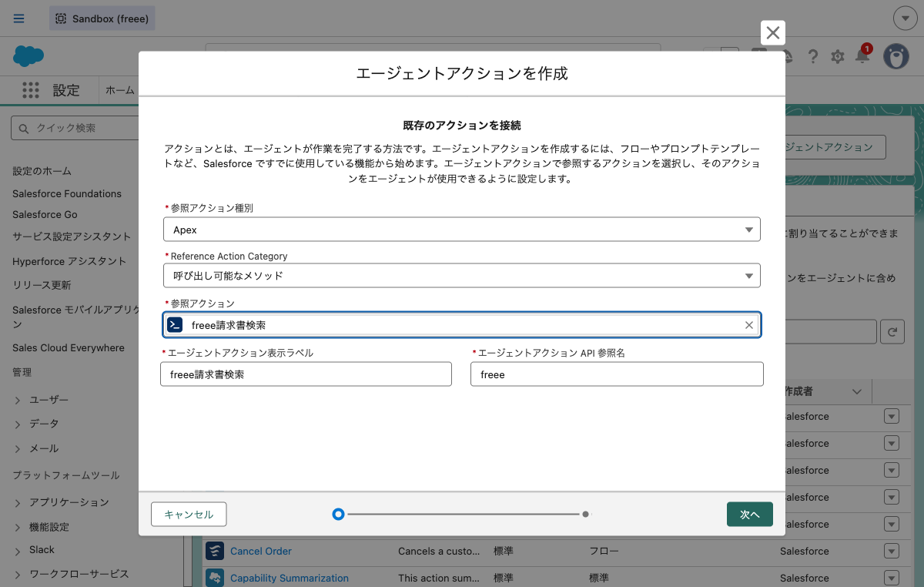This screenshot has height=587, width=924.
Task: Click the Sandbox (free) gear badge
Action: pyautogui.click(x=60, y=18)
